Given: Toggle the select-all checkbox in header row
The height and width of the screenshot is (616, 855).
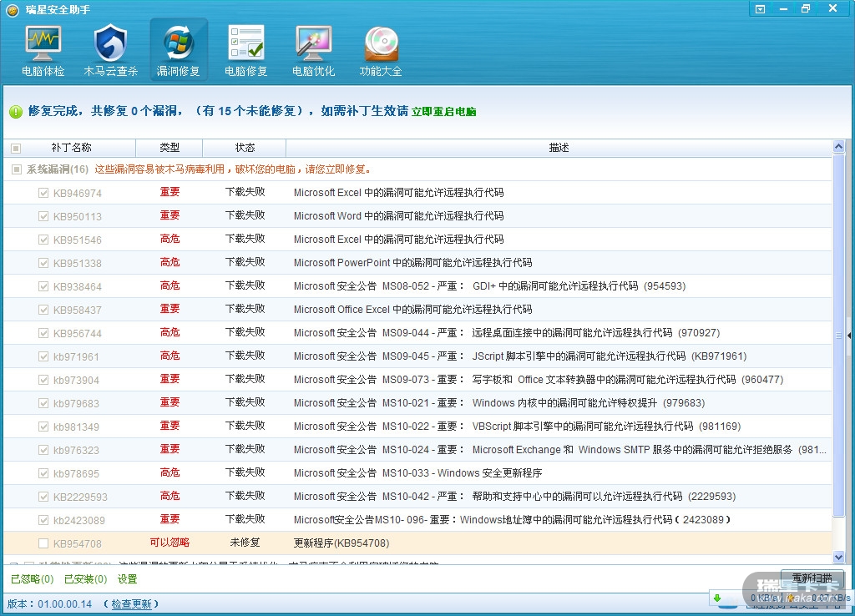Looking at the screenshot, I should pos(16,149).
